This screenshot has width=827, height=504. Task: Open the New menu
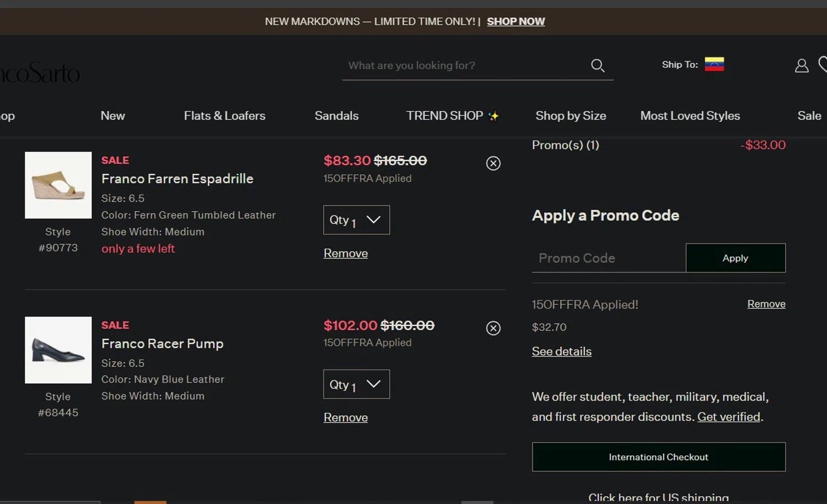coord(113,116)
